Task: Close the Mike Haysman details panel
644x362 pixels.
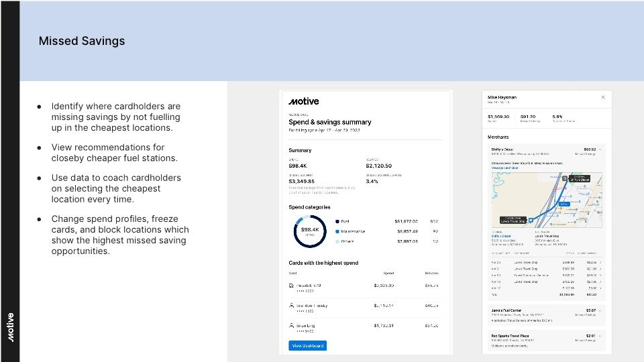Action: pyautogui.click(x=603, y=97)
